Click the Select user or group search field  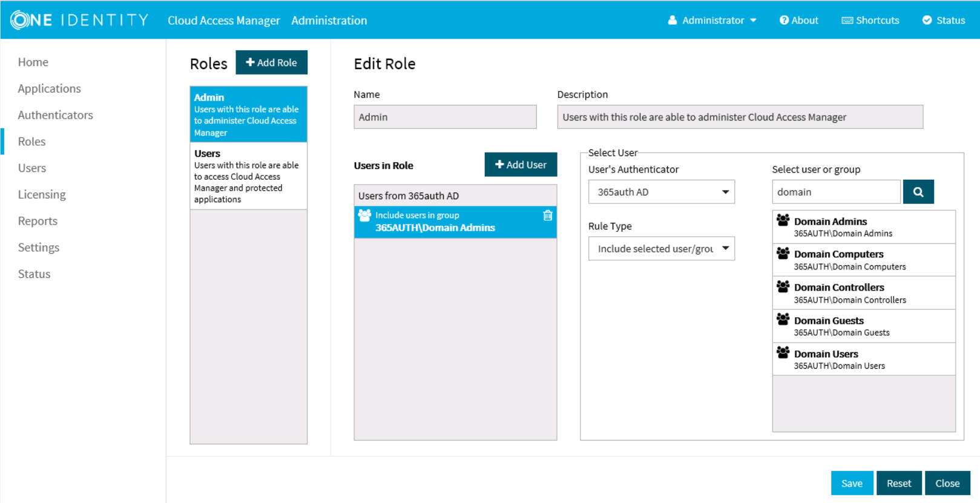click(836, 192)
